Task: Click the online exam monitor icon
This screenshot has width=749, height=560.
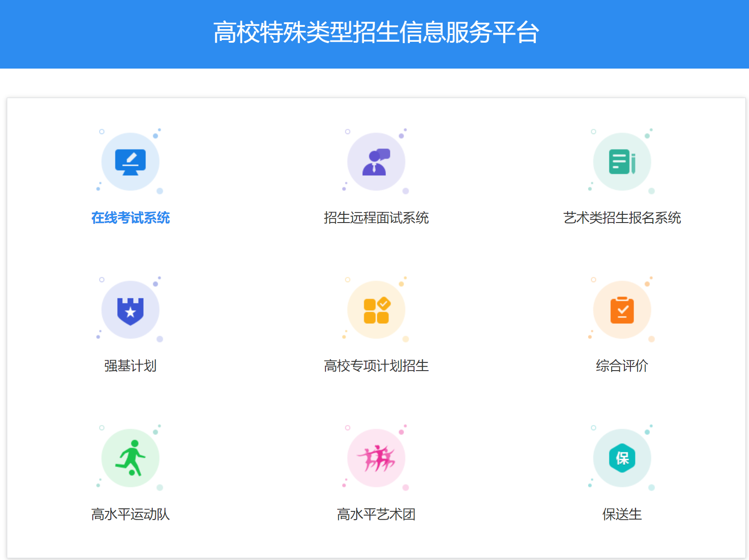Action: click(130, 162)
